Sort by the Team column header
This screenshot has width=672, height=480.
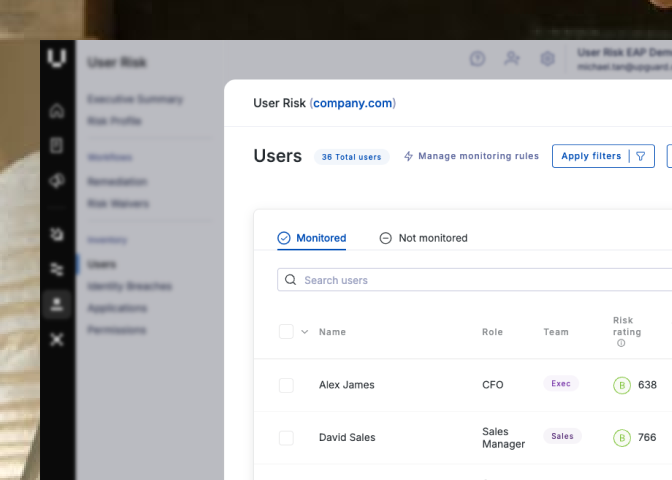(556, 332)
